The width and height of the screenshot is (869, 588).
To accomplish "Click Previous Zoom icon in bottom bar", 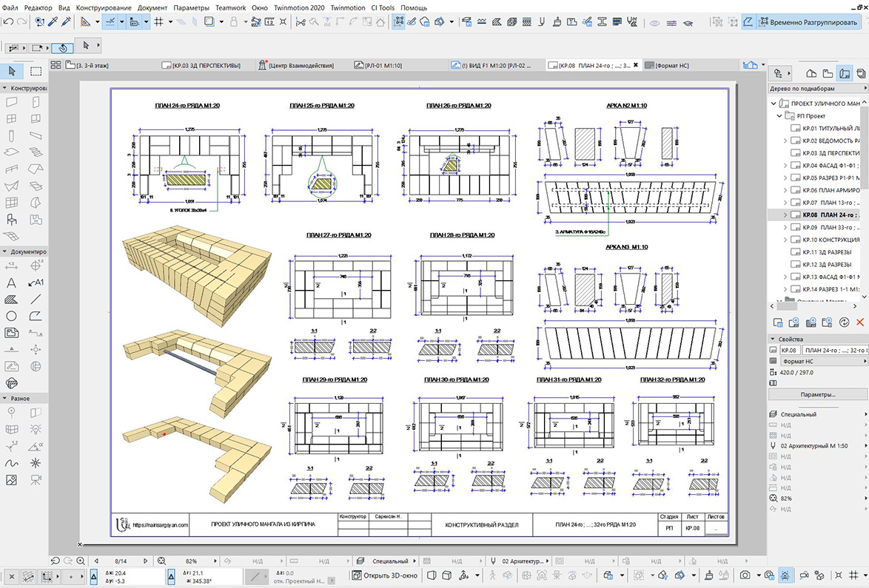I will (x=55, y=561).
